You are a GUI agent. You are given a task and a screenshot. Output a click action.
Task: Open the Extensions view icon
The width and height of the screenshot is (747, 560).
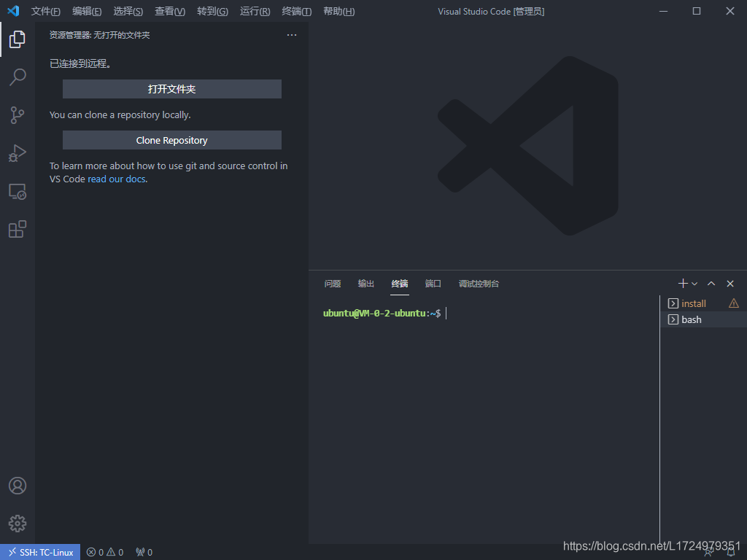(18, 229)
